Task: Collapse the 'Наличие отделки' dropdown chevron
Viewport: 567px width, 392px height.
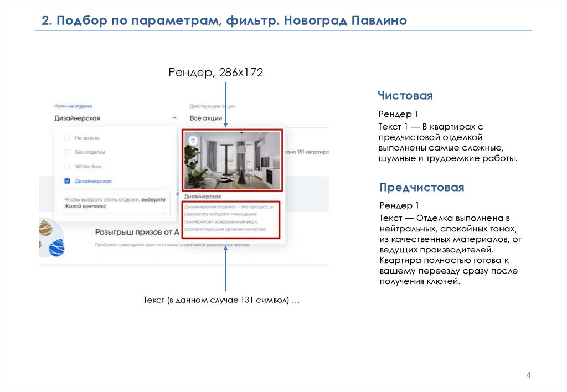Action: [x=174, y=118]
